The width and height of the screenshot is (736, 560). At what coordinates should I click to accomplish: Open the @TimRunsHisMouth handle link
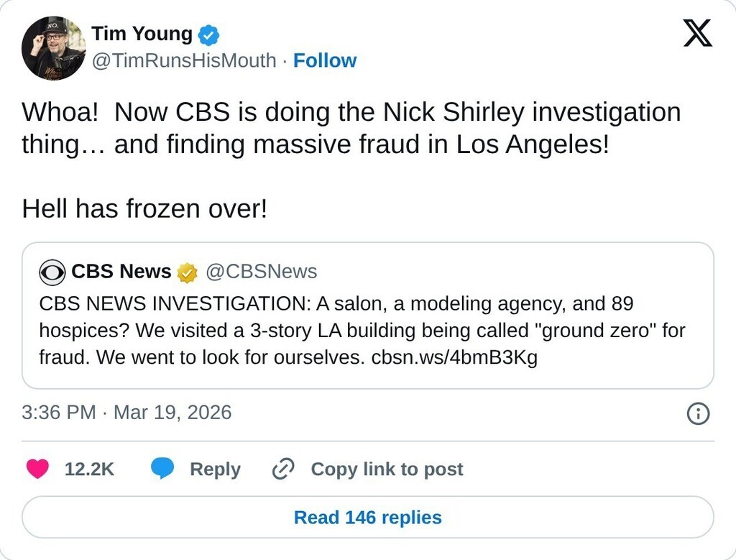click(x=184, y=61)
